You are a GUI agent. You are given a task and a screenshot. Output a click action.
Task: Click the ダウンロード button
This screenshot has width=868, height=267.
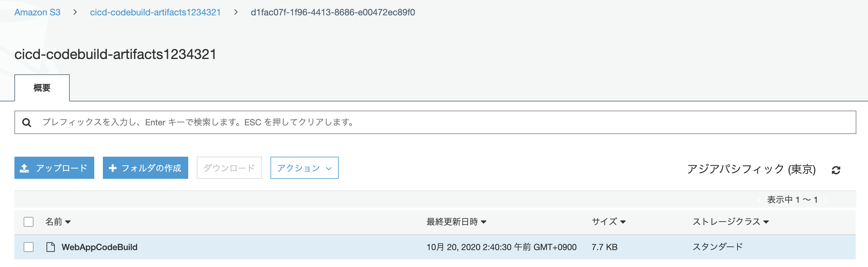coord(229,167)
